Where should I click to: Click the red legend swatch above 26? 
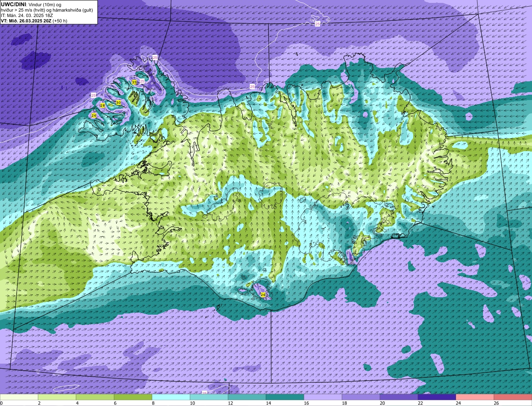513,397
